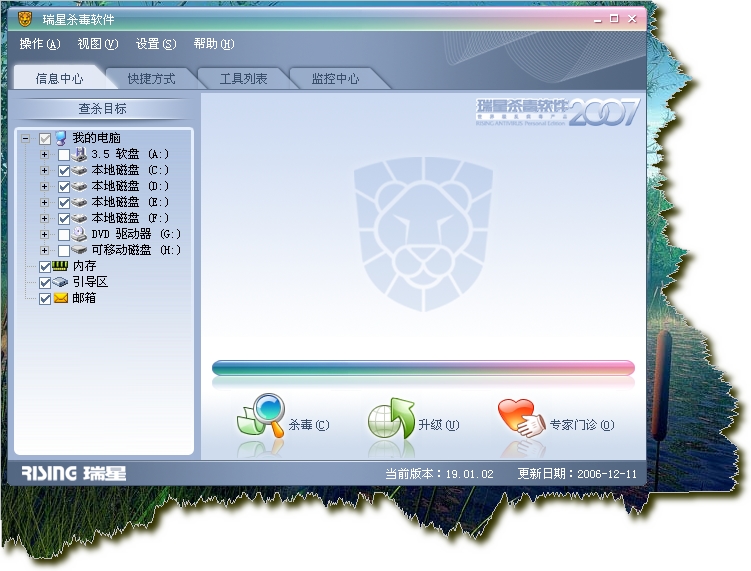Viewport: 751px width, 571px height.
Task: Expand the 3.5 floppy A: node
Action: (45, 154)
